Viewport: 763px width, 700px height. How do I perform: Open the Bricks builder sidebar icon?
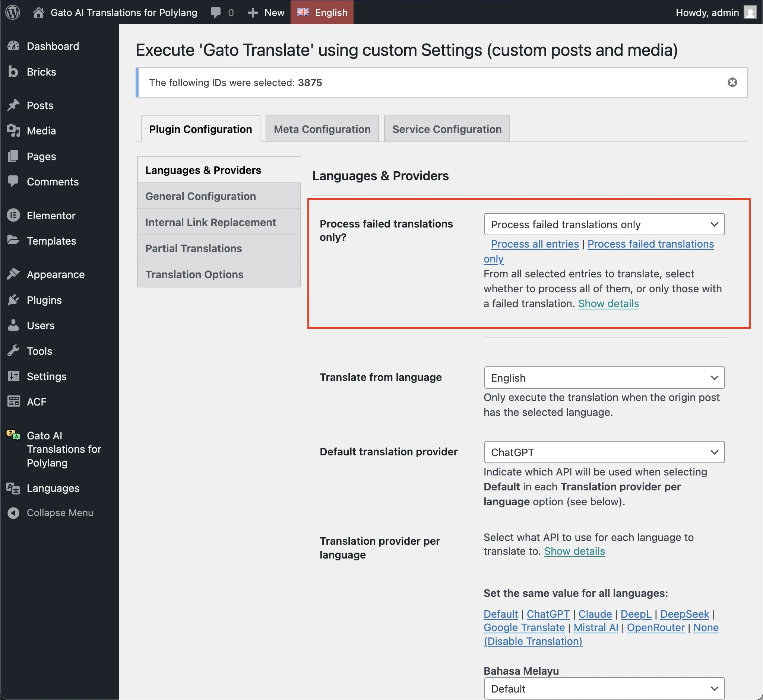pos(13,72)
